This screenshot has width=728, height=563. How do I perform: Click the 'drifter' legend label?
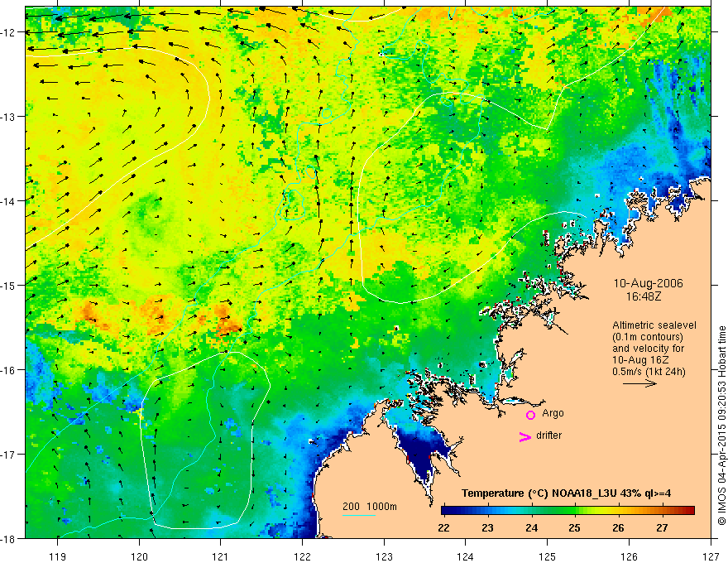pos(548,435)
